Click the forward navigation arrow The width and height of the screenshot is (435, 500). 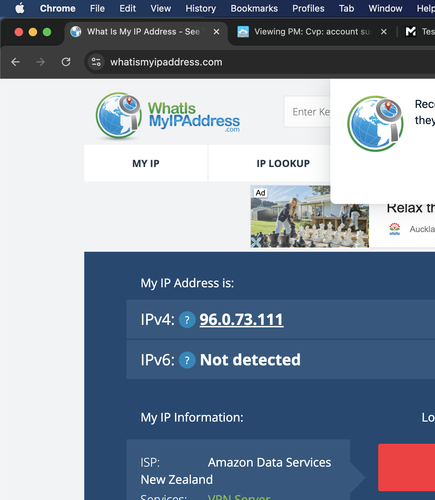[x=40, y=62]
